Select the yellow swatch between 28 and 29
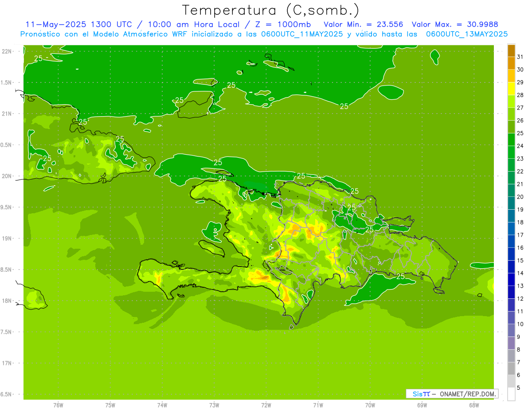Image resolution: width=532 pixels, height=411 pixels. tap(511, 89)
